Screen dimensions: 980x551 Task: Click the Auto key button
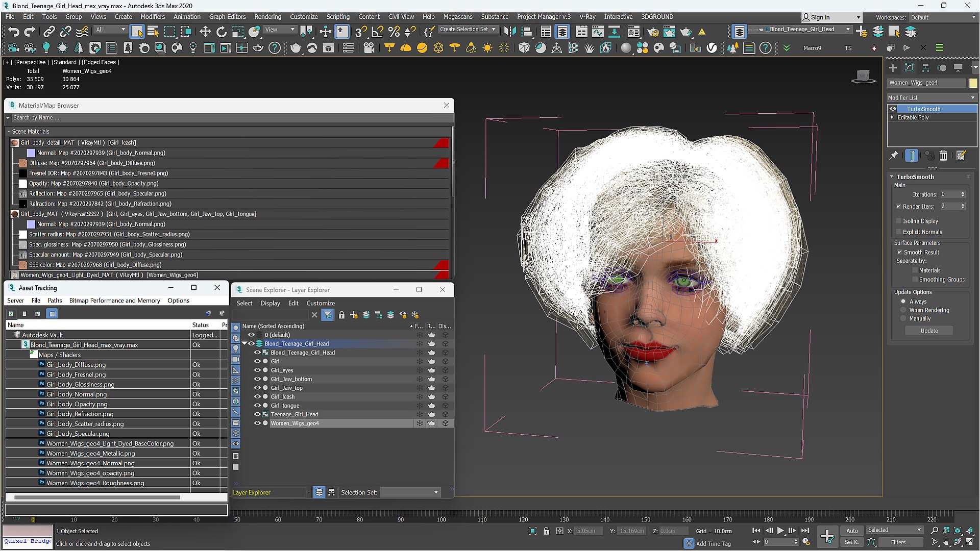(x=852, y=531)
